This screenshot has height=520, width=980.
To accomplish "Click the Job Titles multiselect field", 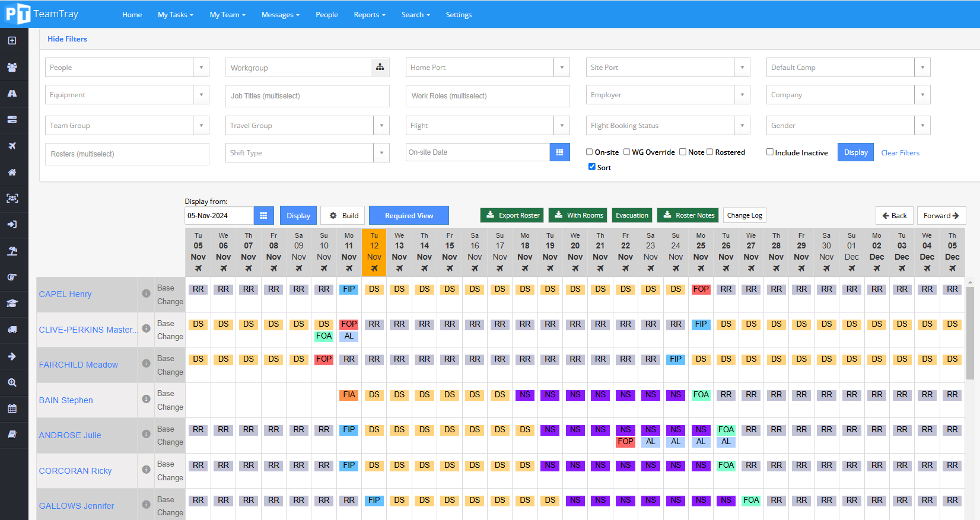I will click(x=307, y=96).
